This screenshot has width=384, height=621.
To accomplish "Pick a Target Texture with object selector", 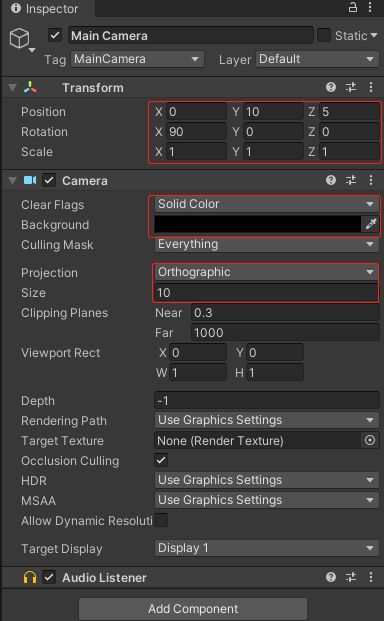I will 370,440.
